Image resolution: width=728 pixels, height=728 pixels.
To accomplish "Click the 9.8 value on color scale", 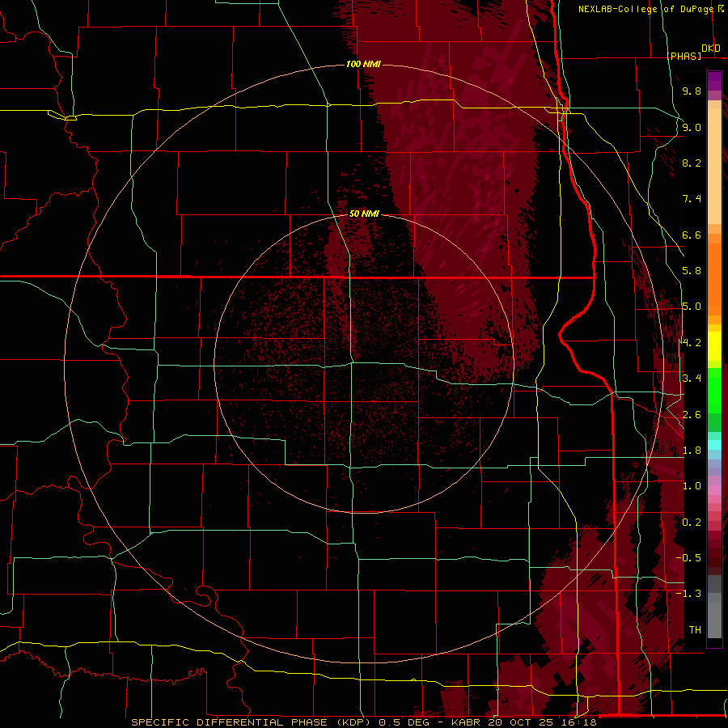I will 692,91.
